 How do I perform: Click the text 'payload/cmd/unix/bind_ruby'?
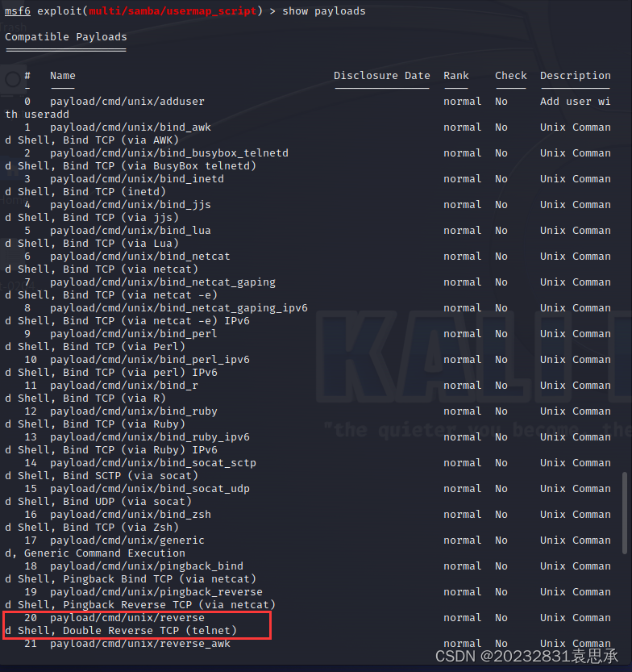coord(133,411)
